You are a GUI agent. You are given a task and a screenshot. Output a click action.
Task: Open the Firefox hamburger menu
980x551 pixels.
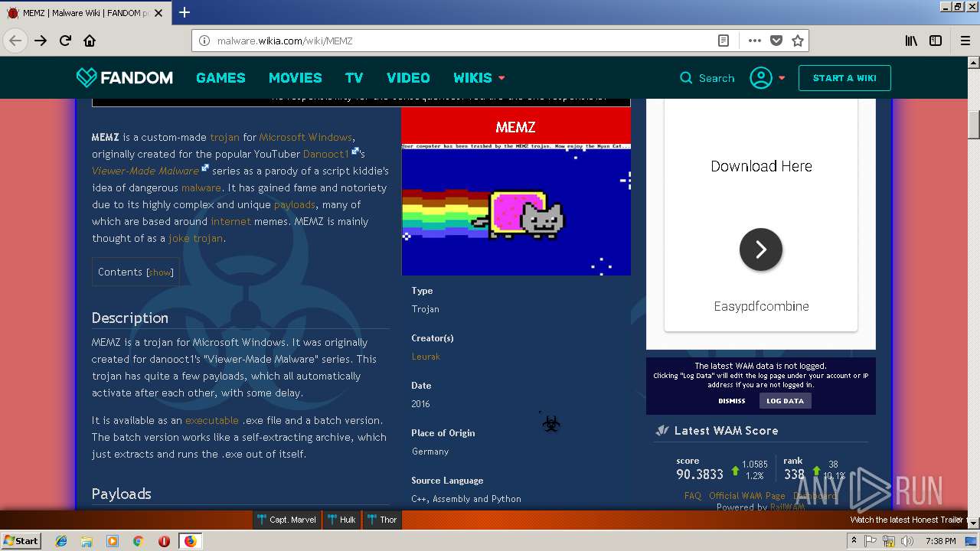[965, 41]
